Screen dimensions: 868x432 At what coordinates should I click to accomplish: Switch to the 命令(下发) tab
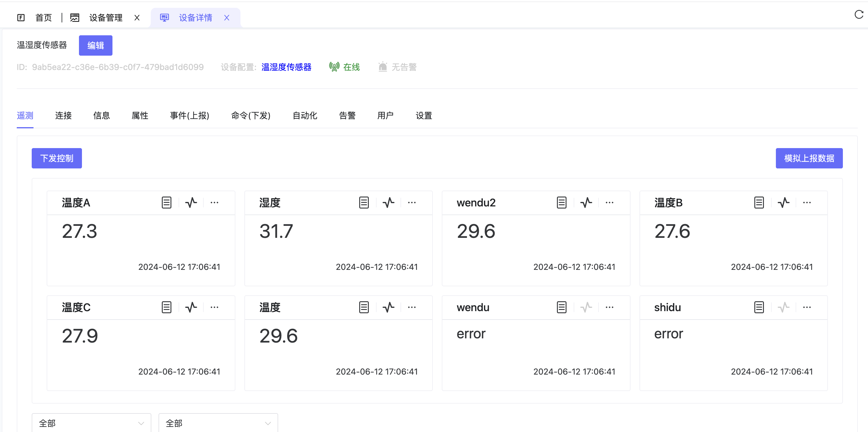point(251,115)
